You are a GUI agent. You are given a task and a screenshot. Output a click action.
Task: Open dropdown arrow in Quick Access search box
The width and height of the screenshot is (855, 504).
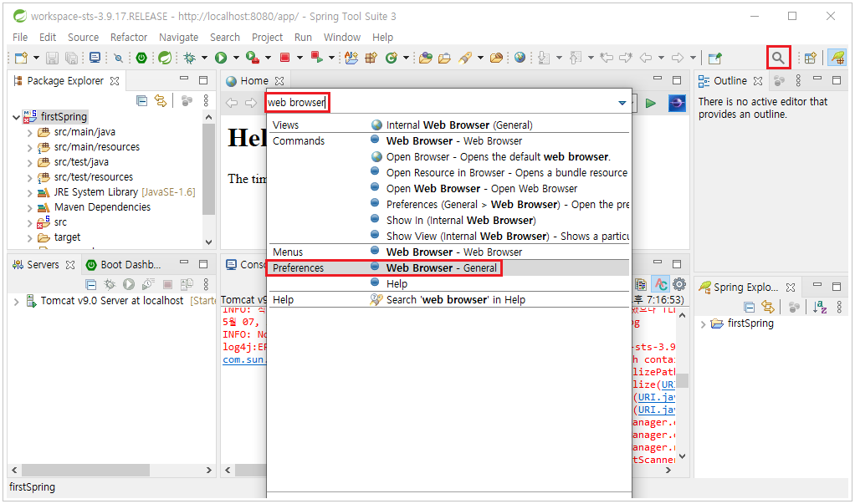coord(622,103)
